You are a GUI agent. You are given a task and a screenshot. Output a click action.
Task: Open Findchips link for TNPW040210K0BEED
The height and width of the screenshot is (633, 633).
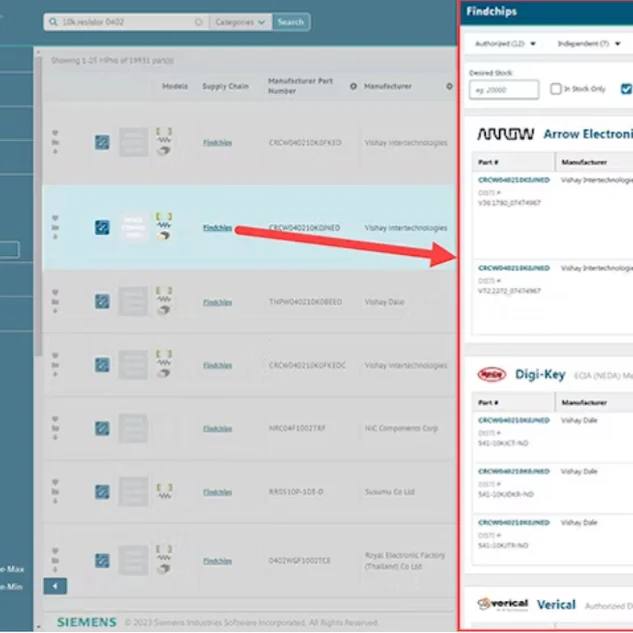[217, 302]
